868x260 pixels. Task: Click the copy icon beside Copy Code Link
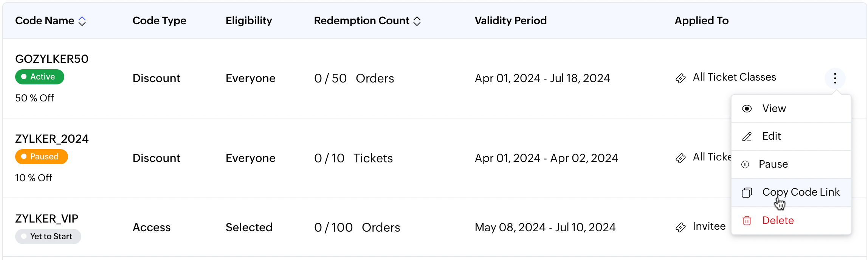[x=747, y=193]
